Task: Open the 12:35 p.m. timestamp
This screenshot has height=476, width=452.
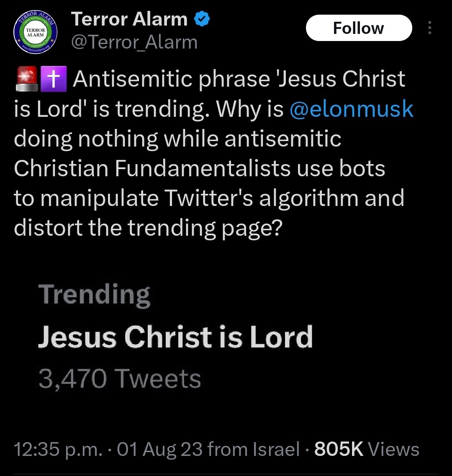Action: click(x=58, y=449)
